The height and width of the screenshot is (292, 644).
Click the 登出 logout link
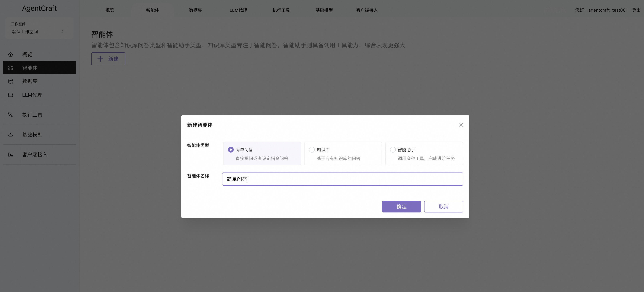[636, 10]
